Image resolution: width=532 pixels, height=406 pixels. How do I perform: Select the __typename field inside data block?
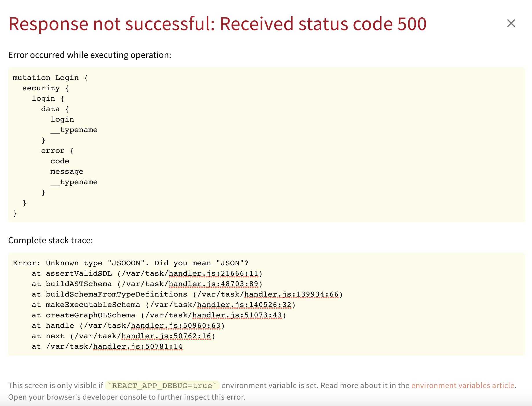click(74, 130)
